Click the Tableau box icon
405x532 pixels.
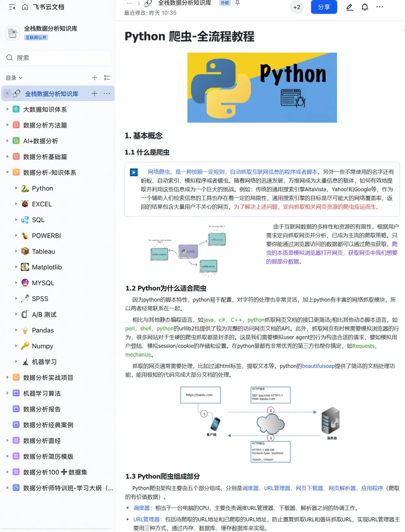[25, 251]
